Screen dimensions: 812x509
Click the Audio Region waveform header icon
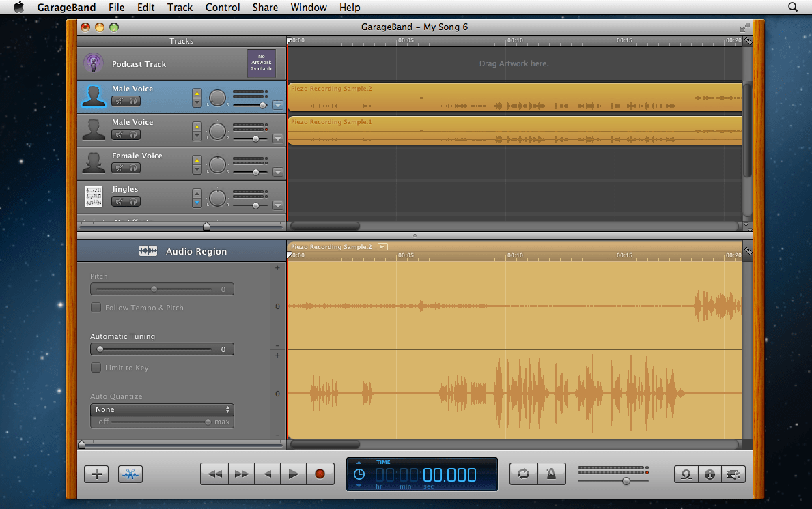tap(148, 251)
